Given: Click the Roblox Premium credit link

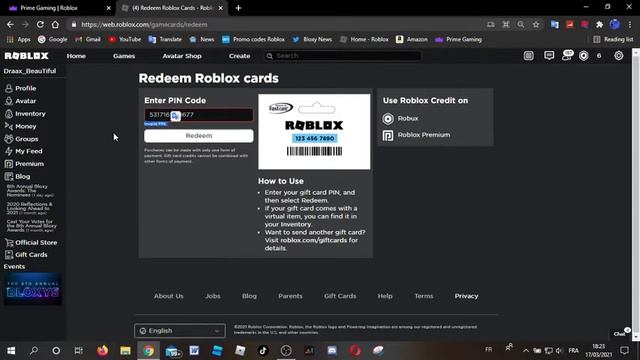Looking at the screenshot, I should pos(424,135).
